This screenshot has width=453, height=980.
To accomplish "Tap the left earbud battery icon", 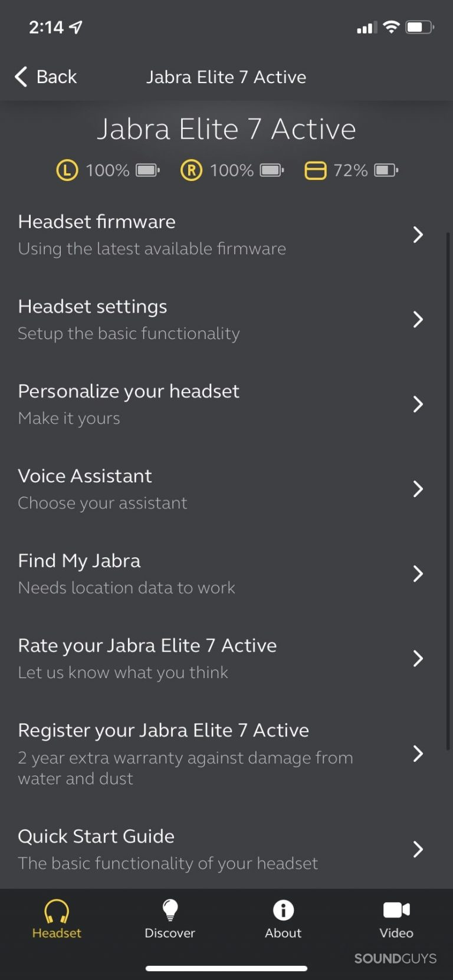I will tap(147, 170).
